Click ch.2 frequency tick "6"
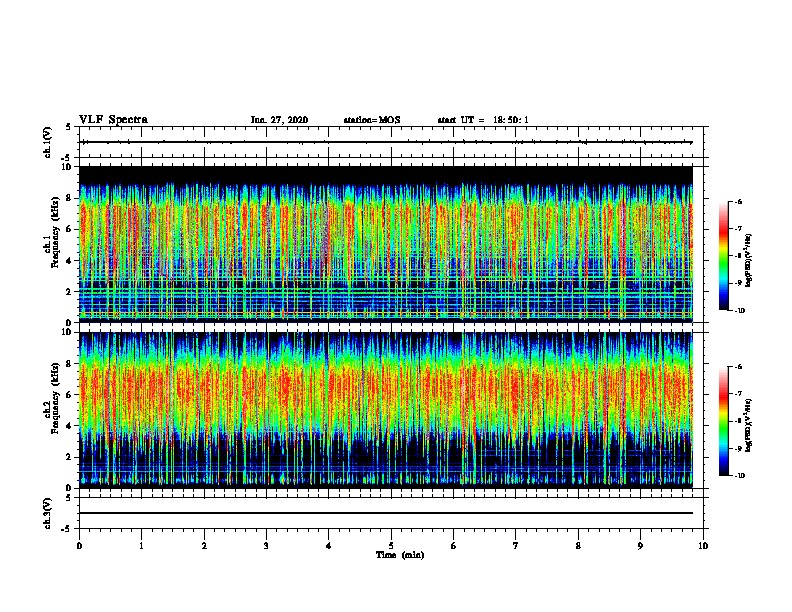 pos(69,395)
